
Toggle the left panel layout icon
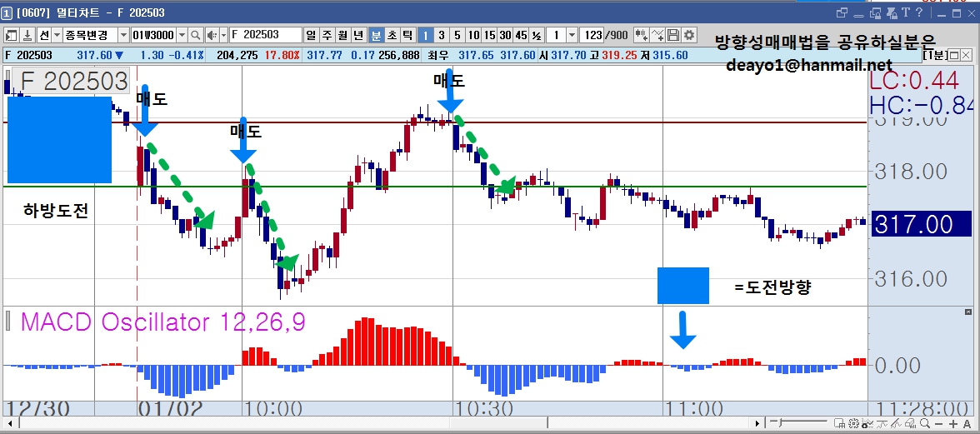click(12, 35)
